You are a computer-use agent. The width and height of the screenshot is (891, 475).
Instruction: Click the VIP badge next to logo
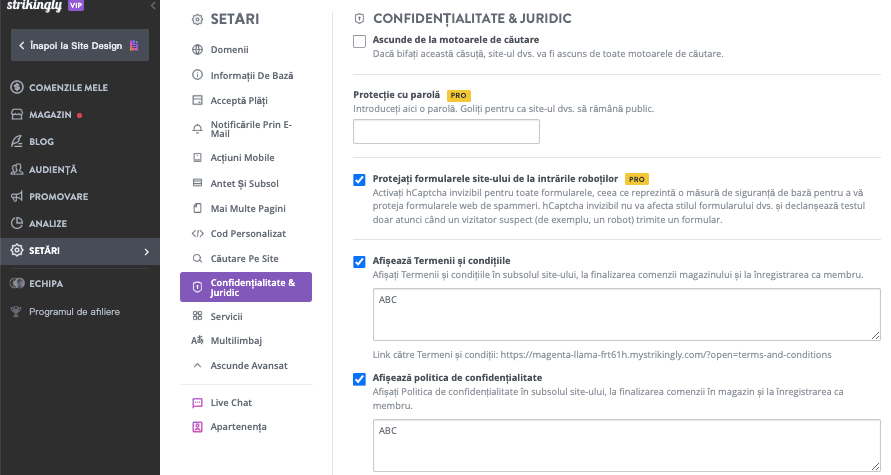(x=76, y=6)
